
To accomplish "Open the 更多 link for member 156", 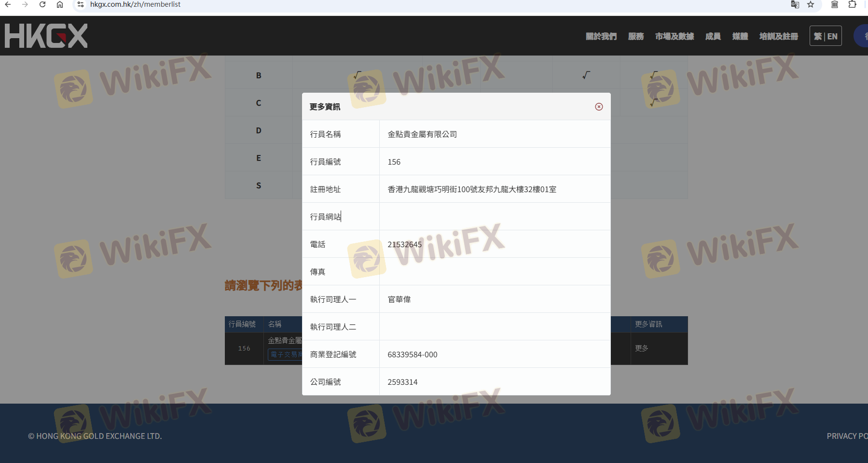I will tap(642, 348).
